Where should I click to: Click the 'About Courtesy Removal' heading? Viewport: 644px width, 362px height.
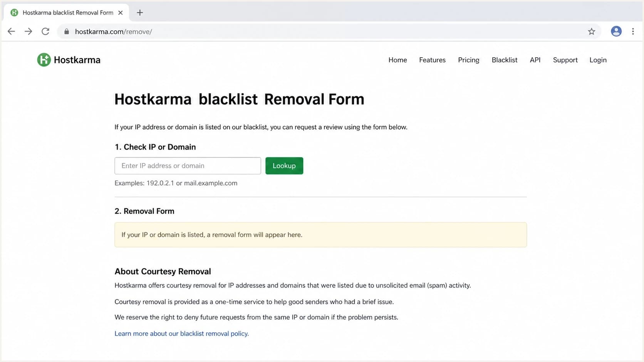click(163, 272)
